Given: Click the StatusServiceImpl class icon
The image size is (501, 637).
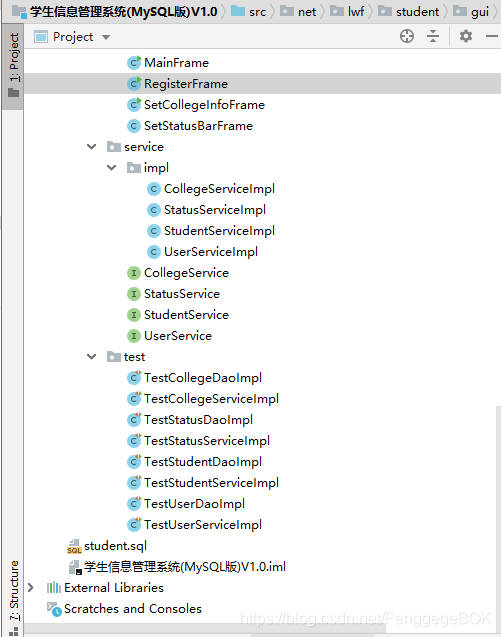Looking at the screenshot, I should click(154, 210).
